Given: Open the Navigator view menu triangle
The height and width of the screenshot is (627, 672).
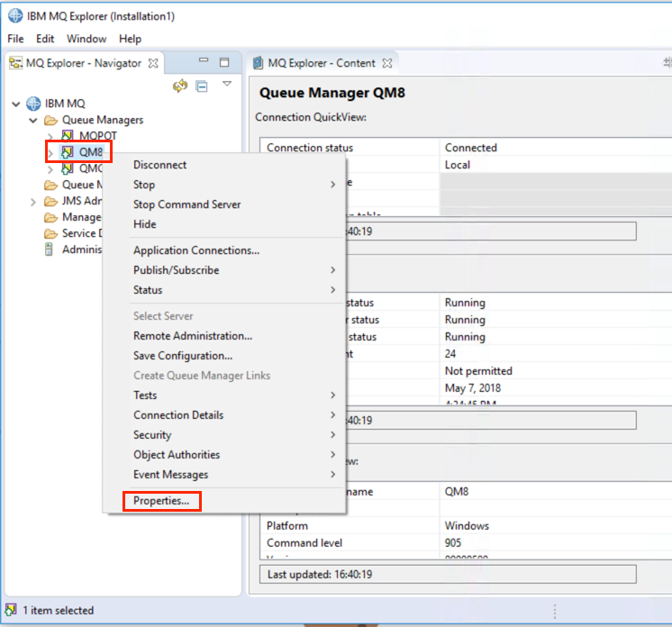Looking at the screenshot, I should pyautogui.click(x=227, y=84).
